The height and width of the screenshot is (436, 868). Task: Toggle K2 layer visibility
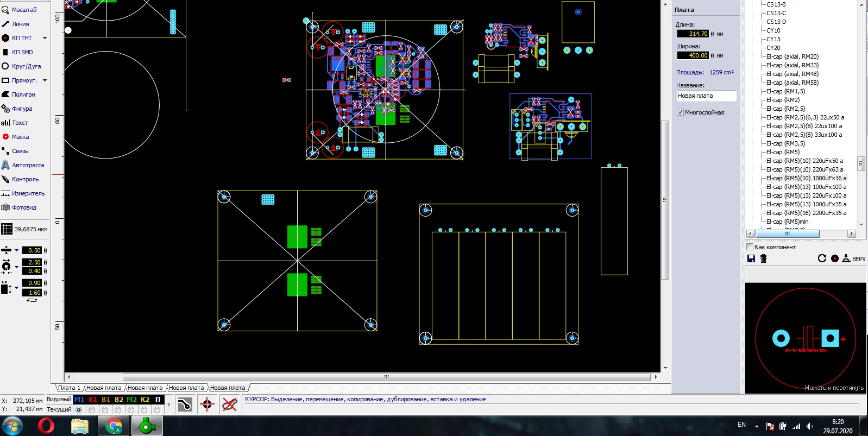pyautogui.click(x=145, y=399)
